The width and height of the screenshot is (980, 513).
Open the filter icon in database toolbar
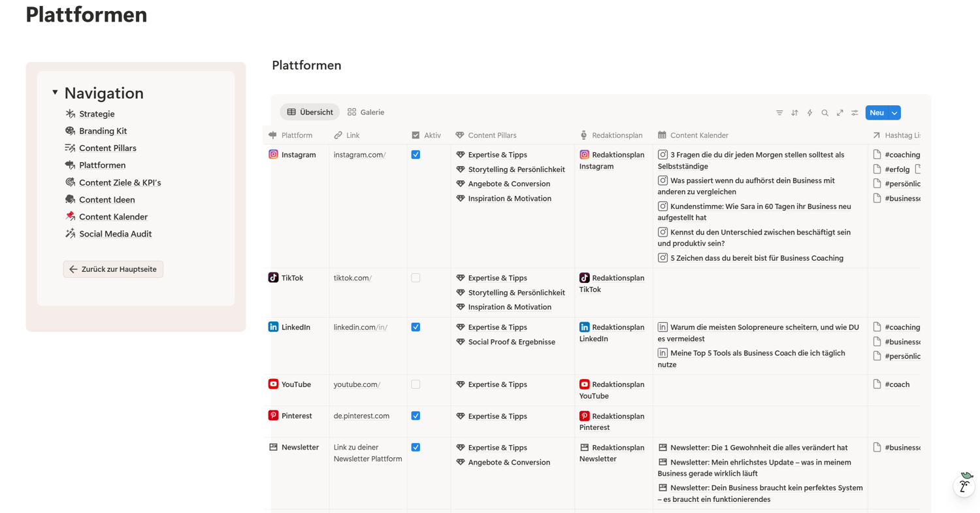[x=779, y=113]
